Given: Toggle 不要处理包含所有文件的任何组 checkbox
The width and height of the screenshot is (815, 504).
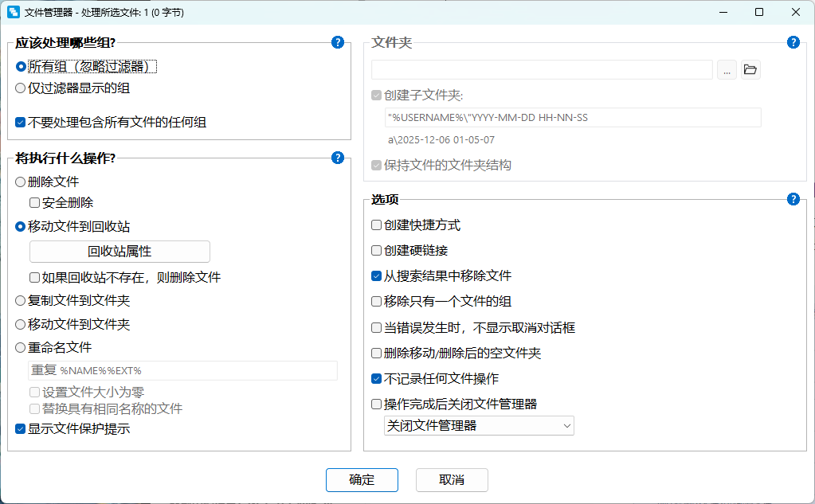Looking at the screenshot, I should coord(21,123).
